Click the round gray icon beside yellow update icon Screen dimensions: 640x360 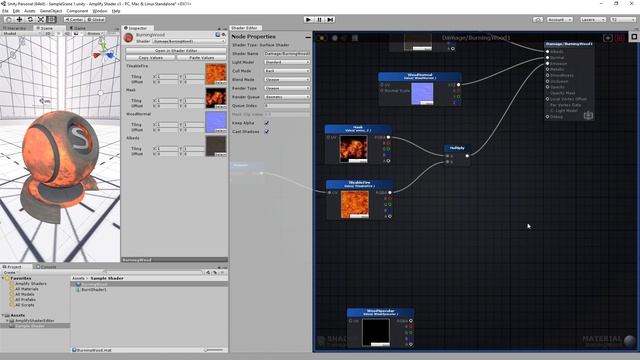tap(335, 38)
